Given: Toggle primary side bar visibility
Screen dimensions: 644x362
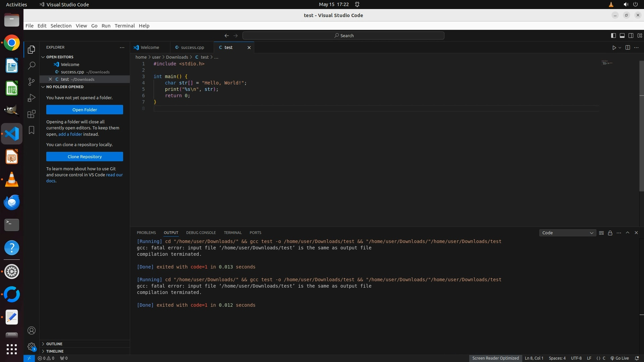Looking at the screenshot, I should point(613,36).
